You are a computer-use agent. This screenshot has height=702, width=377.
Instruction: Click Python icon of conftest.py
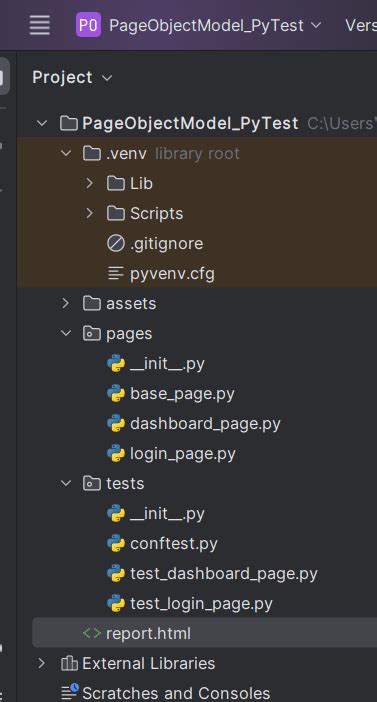116,544
